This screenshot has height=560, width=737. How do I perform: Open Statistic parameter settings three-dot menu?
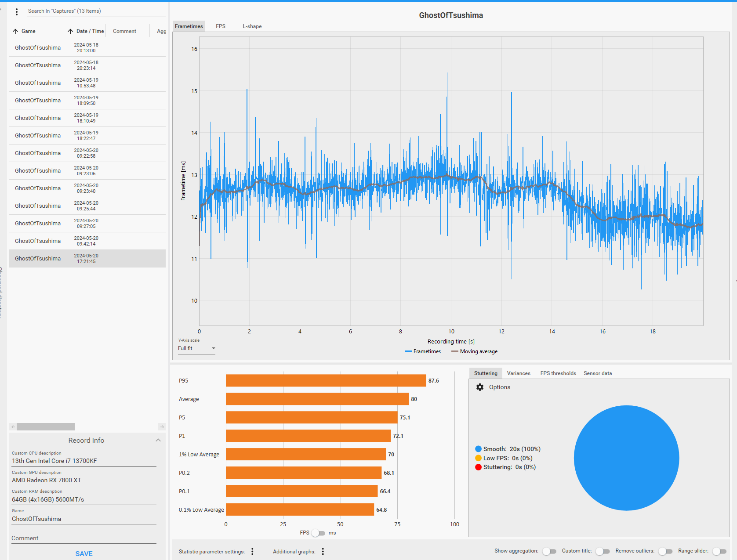252,552
